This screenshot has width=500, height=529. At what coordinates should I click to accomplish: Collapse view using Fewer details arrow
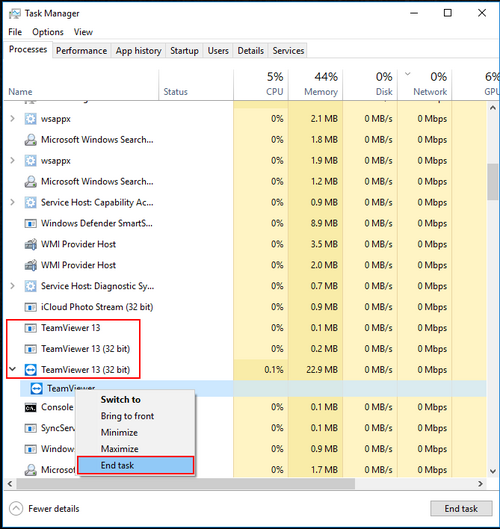click(16, 508)
